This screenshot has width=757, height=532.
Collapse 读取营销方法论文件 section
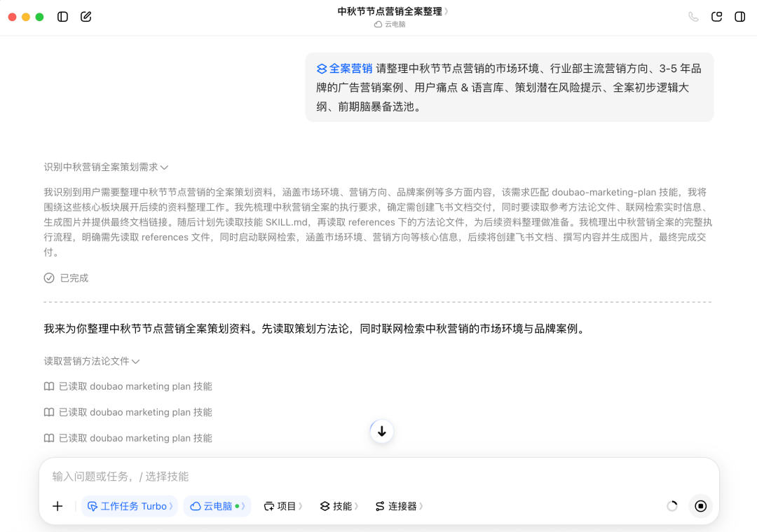(x=92, y=361)
